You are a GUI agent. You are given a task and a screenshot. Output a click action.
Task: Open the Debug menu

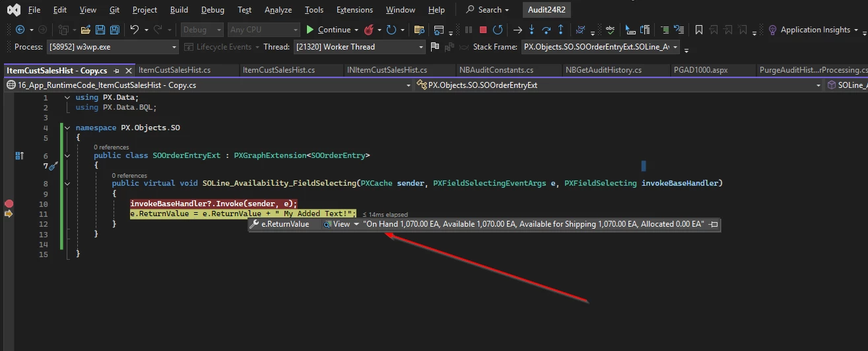coord(213,10)
